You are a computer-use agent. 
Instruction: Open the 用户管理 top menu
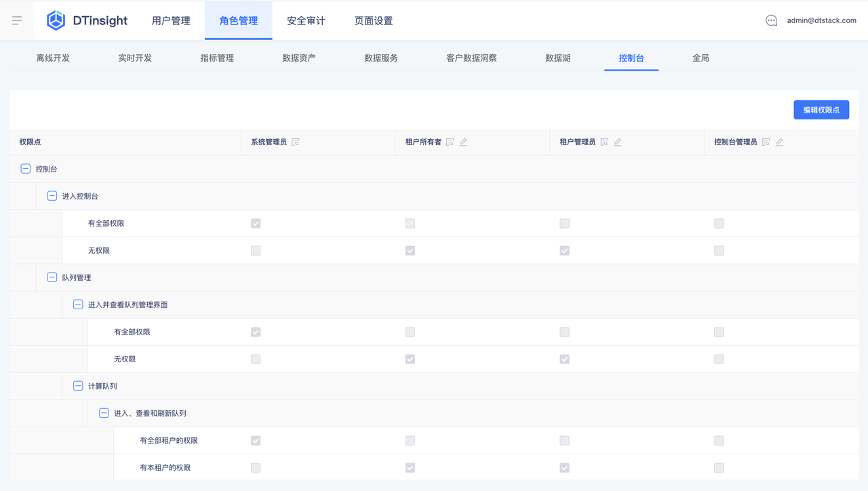(x=171, y=20)
